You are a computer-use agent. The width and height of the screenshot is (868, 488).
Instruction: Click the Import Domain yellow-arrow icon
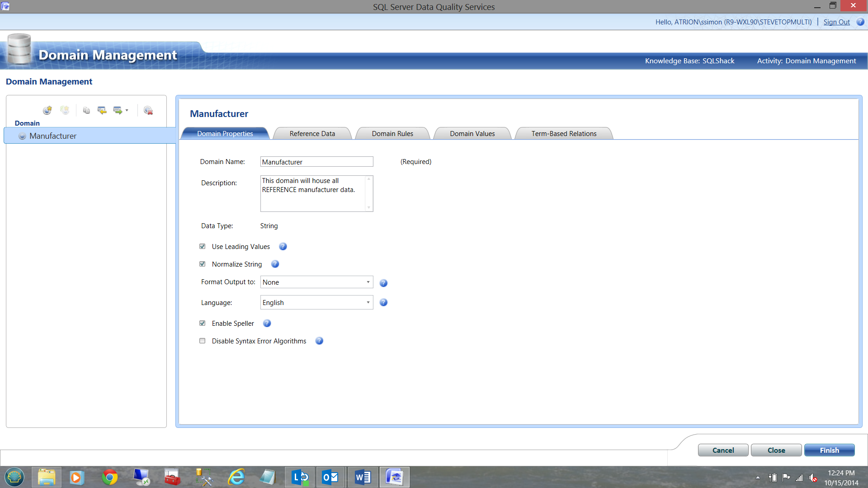point(102,110)
